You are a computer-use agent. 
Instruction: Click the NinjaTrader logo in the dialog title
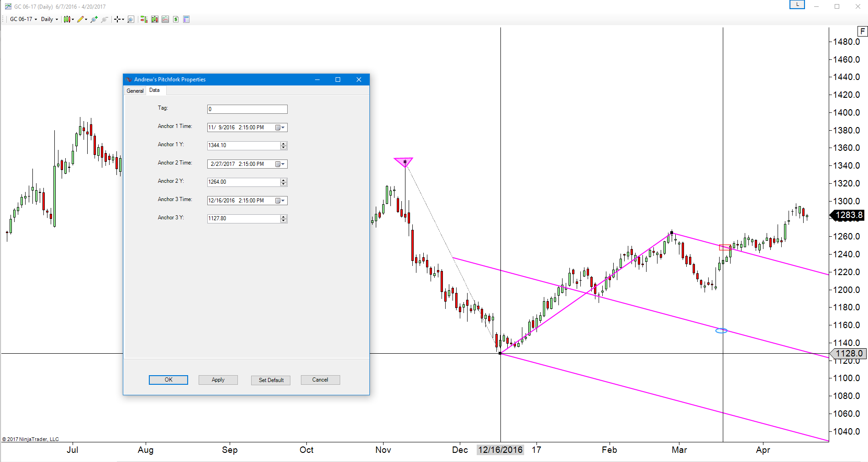pyautogui.click(x=129, y=80)
